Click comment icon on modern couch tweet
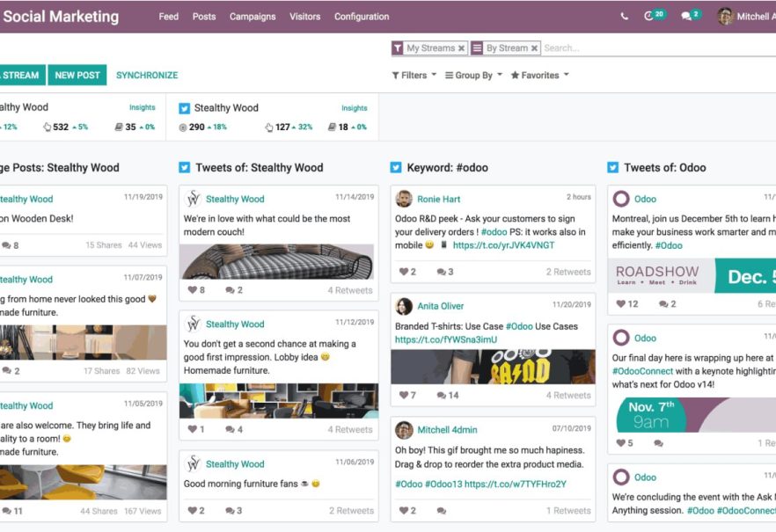The width and height of the screenshot is (776, 532). coord(230,290)
